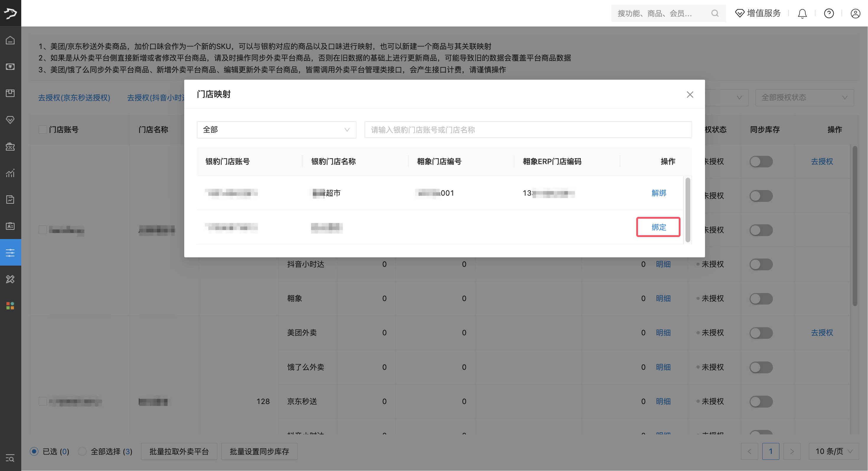Select the membership diamond icon in the sidebar

point(10,120)
